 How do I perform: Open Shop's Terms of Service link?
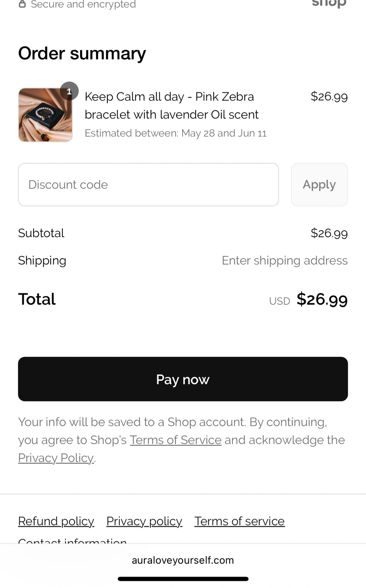coord(176,440)
